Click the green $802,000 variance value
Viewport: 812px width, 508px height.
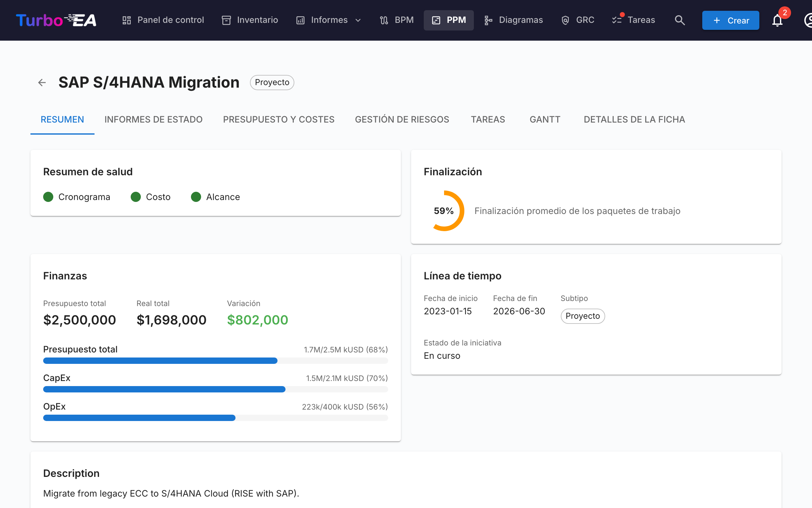[x=258, y=320]
